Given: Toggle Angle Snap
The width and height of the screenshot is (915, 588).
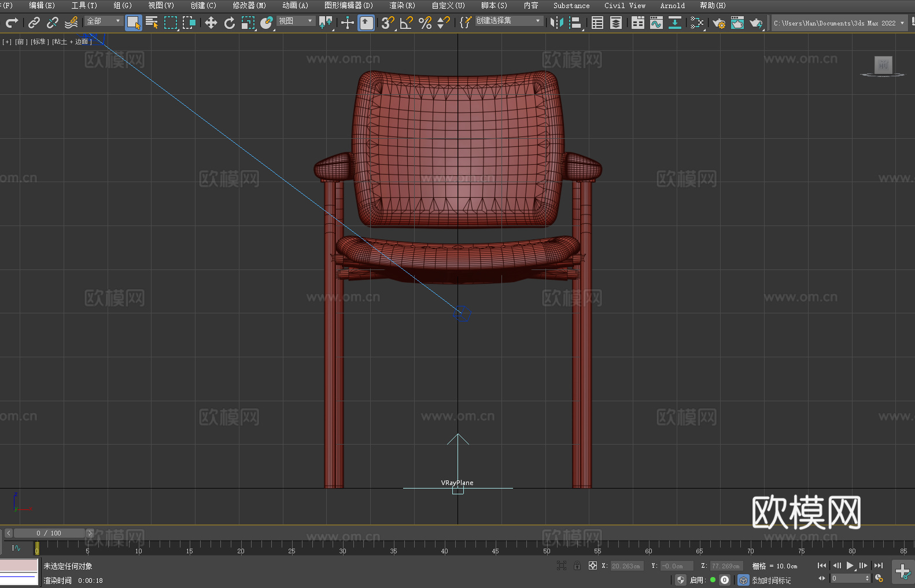Looking at the screenshot, I should point(407,23).
